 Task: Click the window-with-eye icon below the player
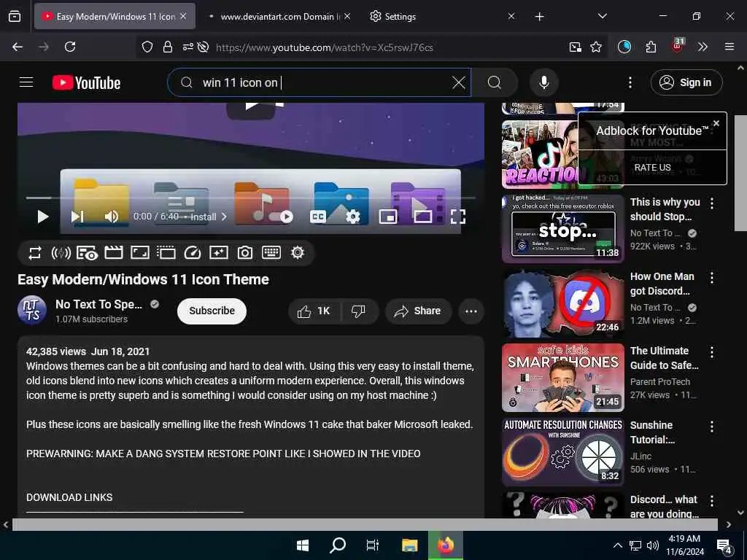coord(88,253)
